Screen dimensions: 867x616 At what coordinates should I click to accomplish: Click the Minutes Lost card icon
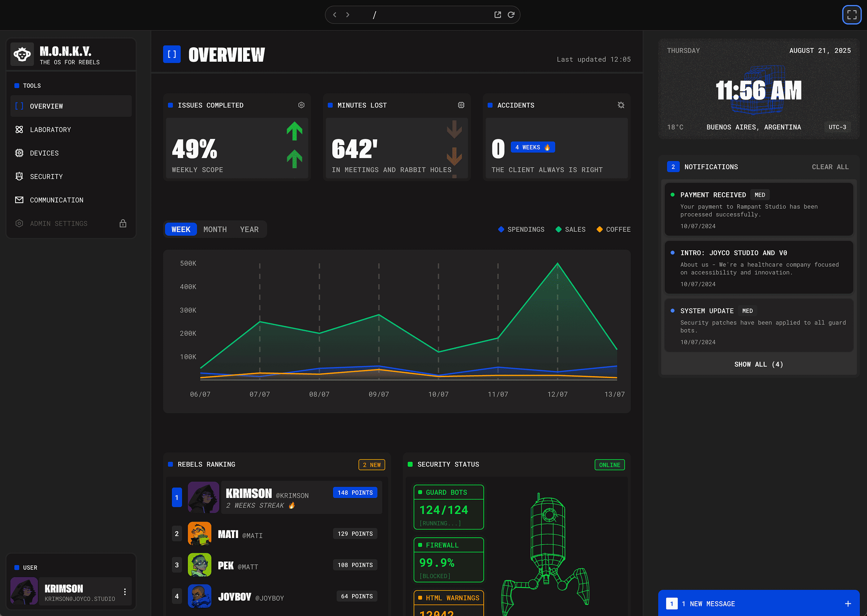[461, 105]
